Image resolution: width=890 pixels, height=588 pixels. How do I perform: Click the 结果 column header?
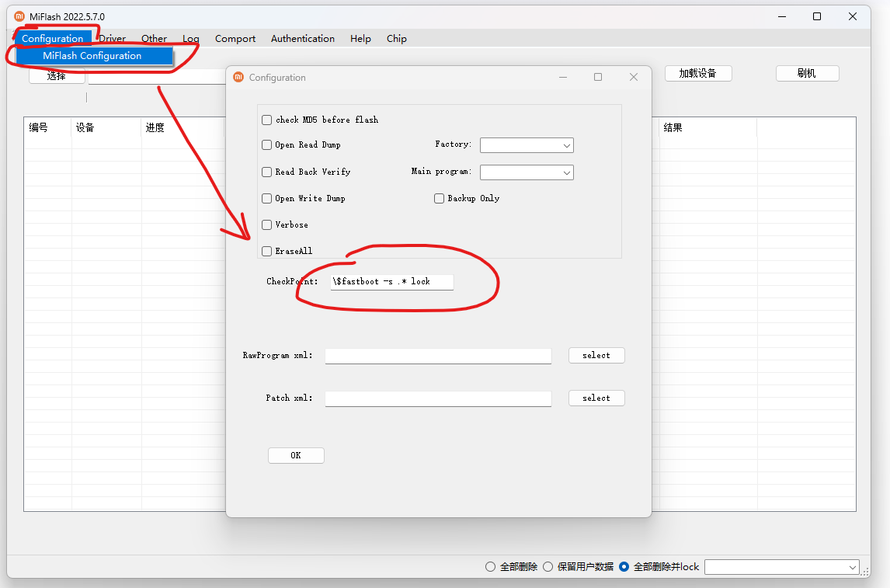[707, 127]
